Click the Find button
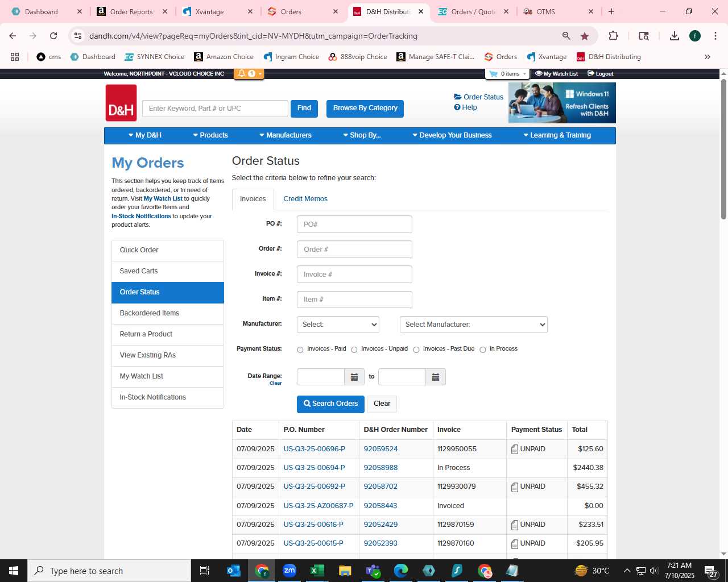 [x=304, y=109]
